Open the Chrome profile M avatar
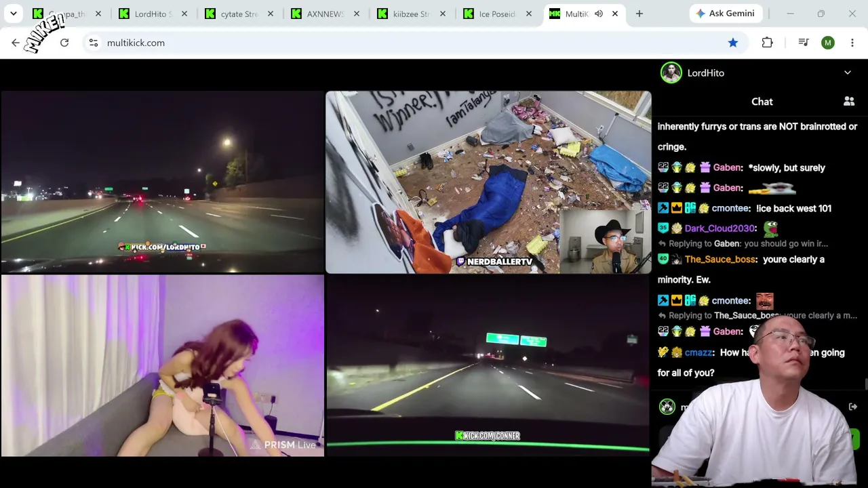 pos(828,43)
